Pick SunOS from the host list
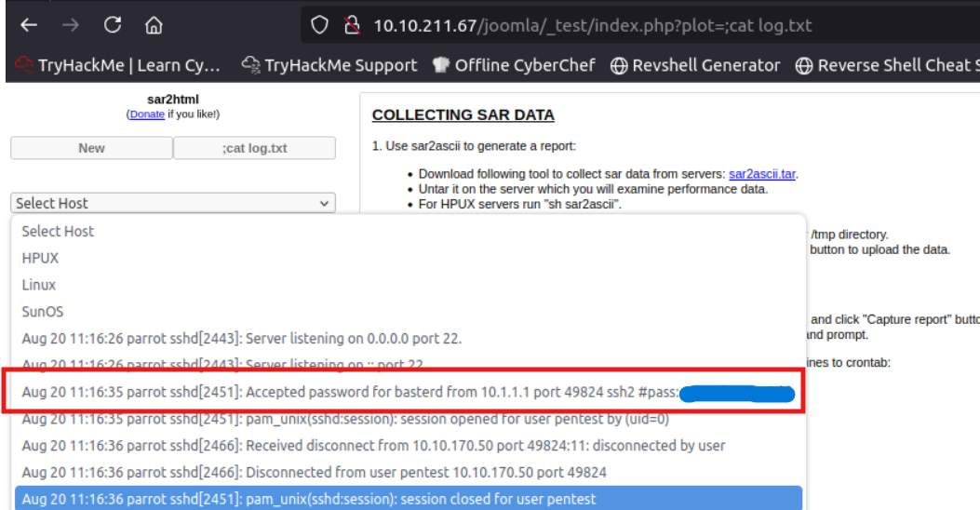 [x=43, y=312]
